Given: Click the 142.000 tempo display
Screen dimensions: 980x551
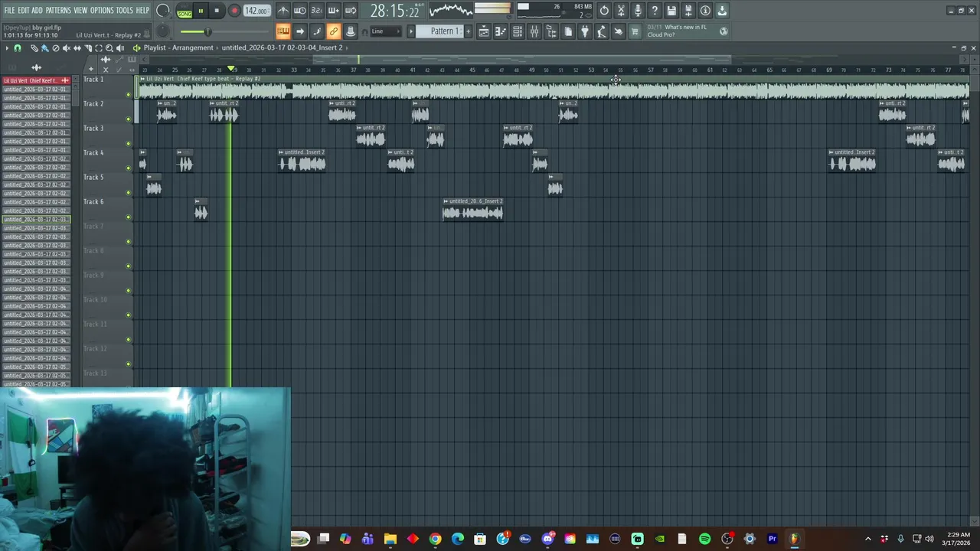Looking at the screenshot, I should tap(256, 11).
